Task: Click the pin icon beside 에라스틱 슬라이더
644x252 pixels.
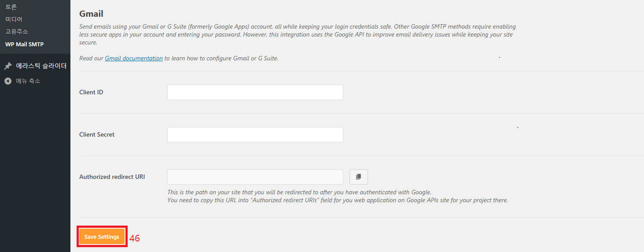Action: tap(8, 66)
